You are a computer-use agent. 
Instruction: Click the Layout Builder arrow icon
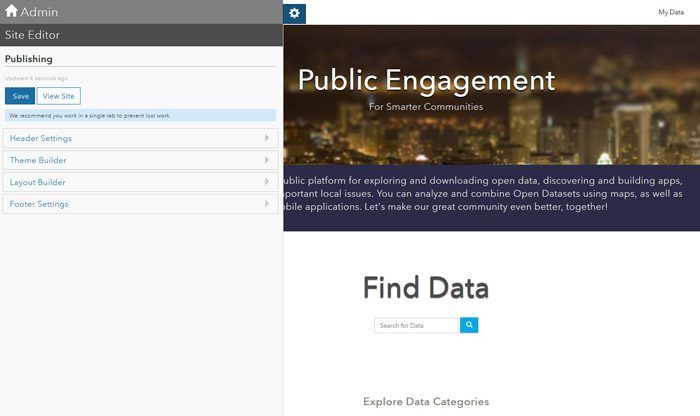pos(267,182)
